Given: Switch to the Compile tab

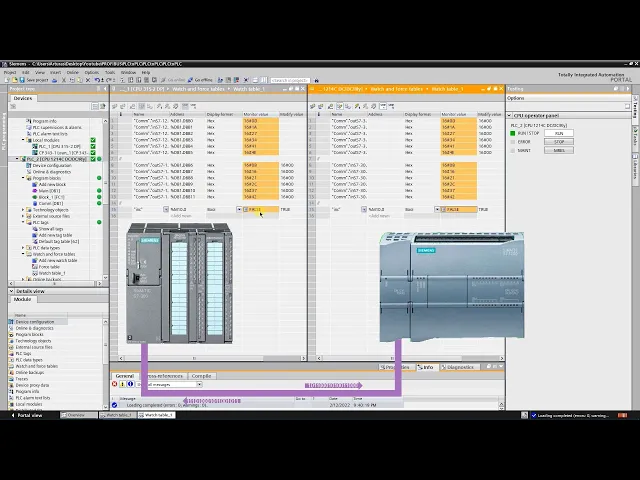Looking at the screenshot, I should (201, 376).
